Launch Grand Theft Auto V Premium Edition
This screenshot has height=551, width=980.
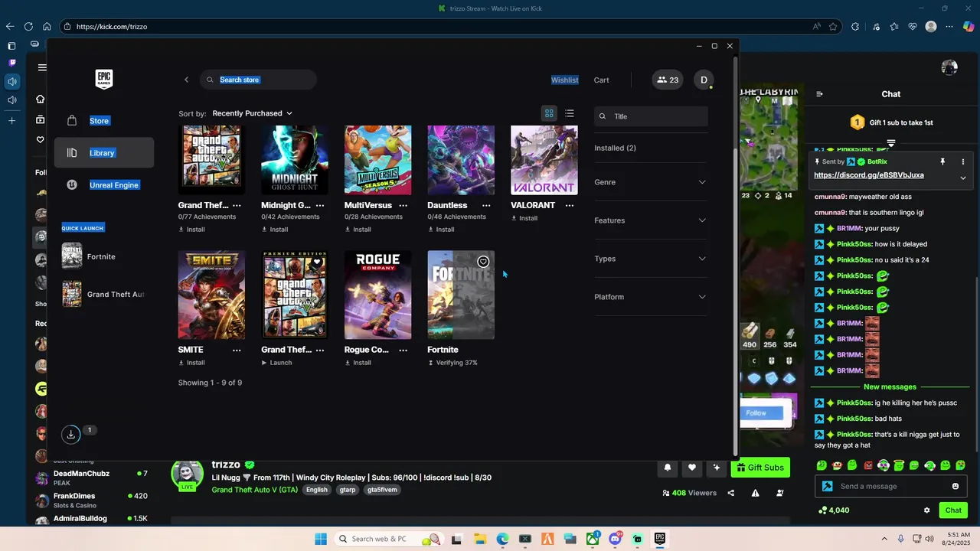click(x=276, y=363)
